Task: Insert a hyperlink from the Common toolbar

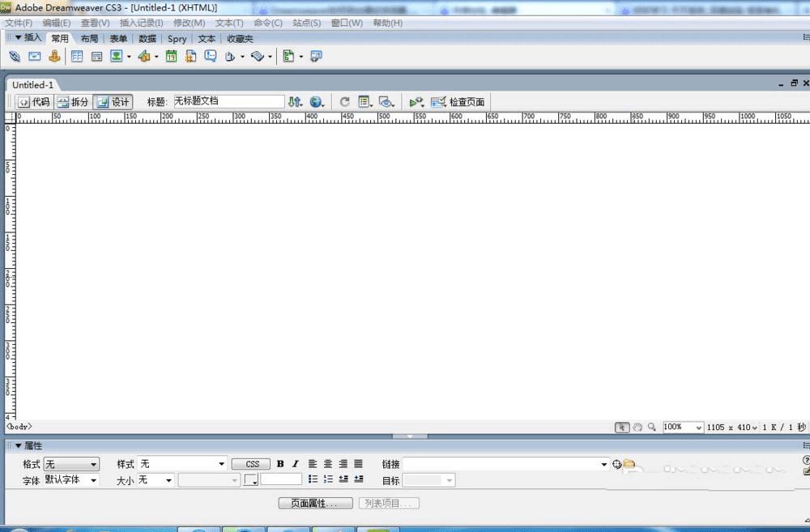Action: pyautogui.click(x=15, y=57)
